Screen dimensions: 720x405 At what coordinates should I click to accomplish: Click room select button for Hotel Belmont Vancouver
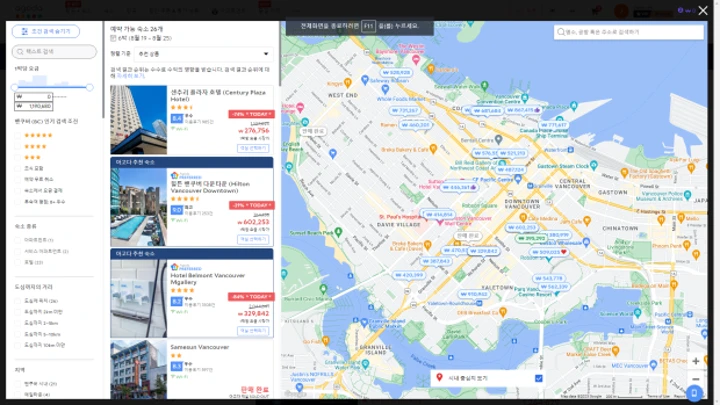(x=253, y=331)
